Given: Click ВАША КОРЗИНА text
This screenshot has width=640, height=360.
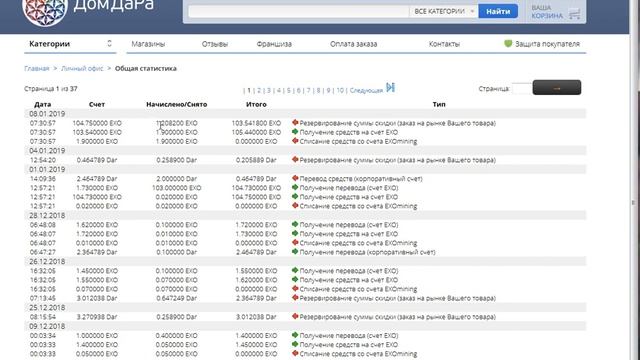Looking at the screenshot, I should 547,12.
